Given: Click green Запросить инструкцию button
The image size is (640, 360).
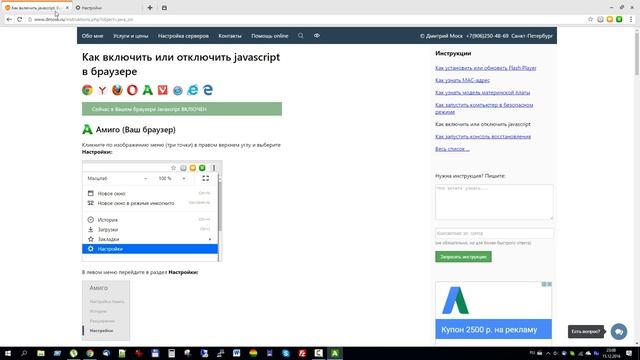Looking at the screenshot, I should point(463,257).
